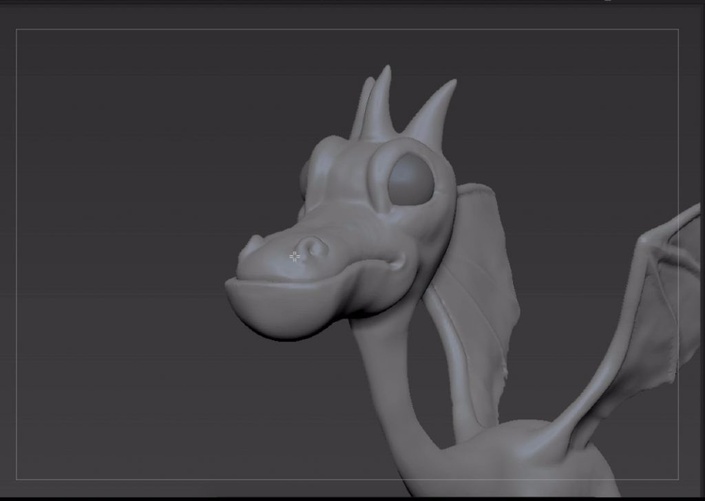Click the dragon's lower jaw surface

tap(288, 307)
